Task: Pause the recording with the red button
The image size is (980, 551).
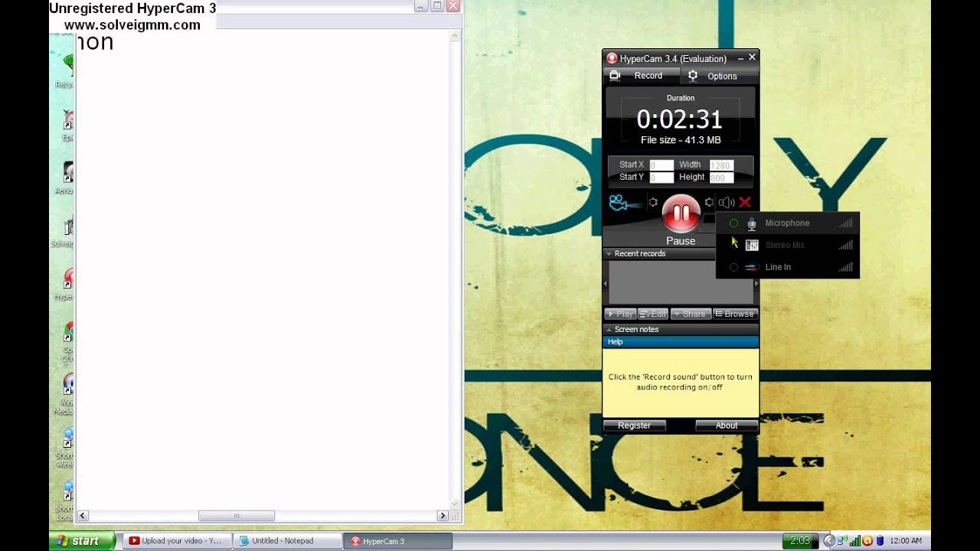Action: pos(681,213)
